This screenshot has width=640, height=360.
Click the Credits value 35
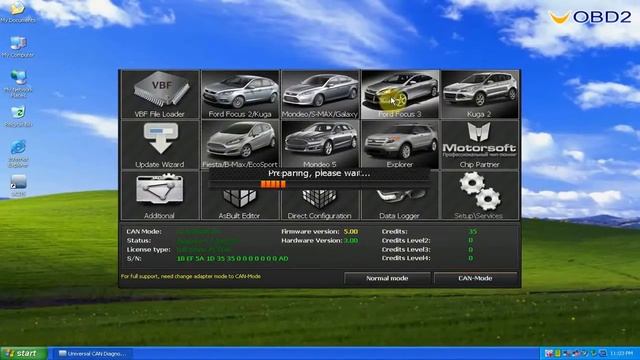(x=472, y=231)
